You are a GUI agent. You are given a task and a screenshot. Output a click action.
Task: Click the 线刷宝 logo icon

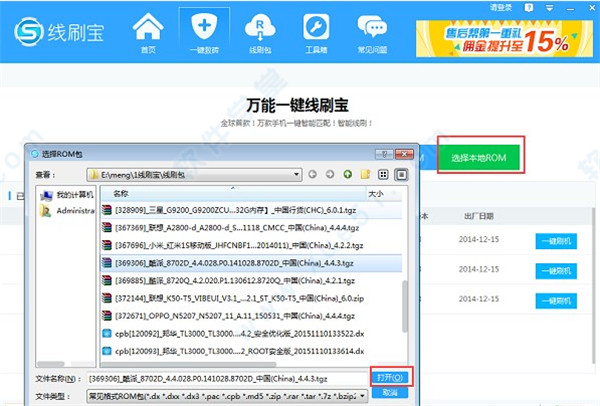pos(29,32)
